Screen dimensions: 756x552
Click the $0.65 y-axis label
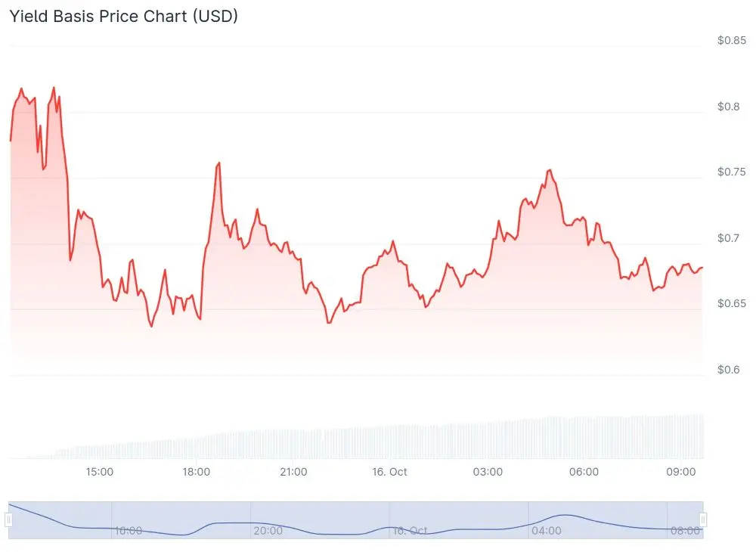tap(732, 304)
